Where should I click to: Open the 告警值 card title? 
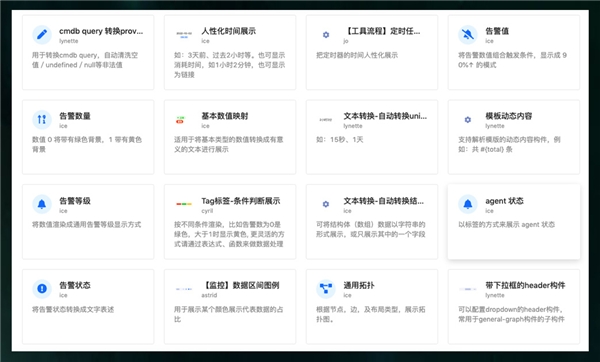(497, 31)
